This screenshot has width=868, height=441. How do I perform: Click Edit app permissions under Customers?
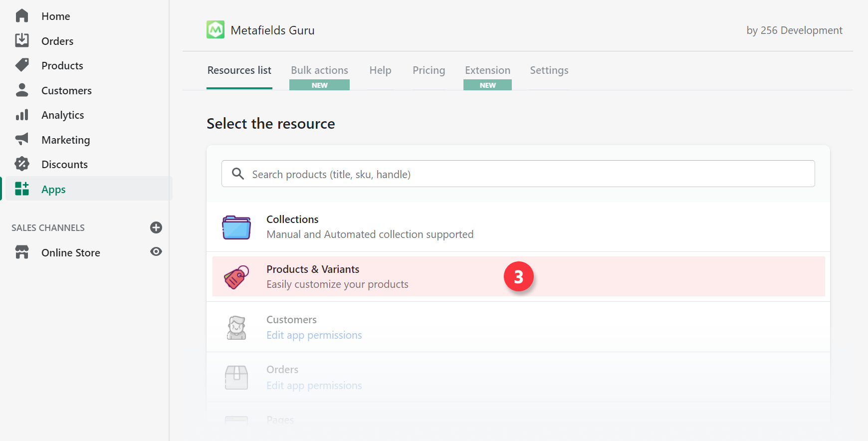point(314,335)
